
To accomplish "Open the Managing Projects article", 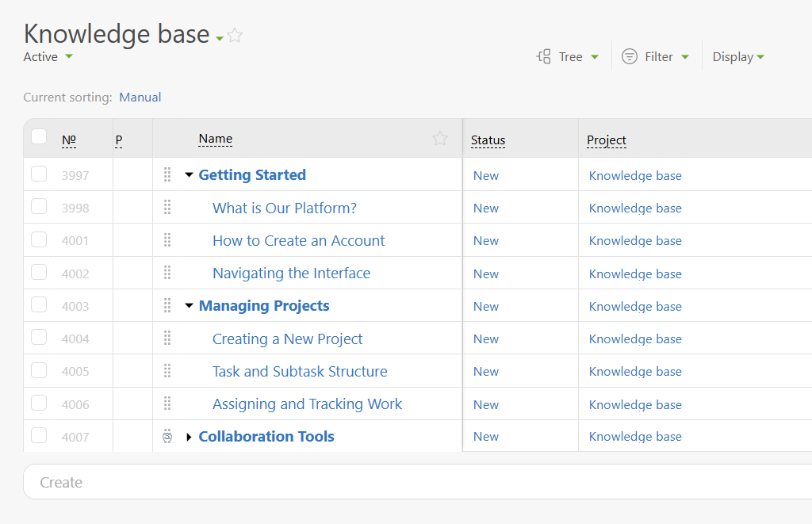I will [264, 306].
